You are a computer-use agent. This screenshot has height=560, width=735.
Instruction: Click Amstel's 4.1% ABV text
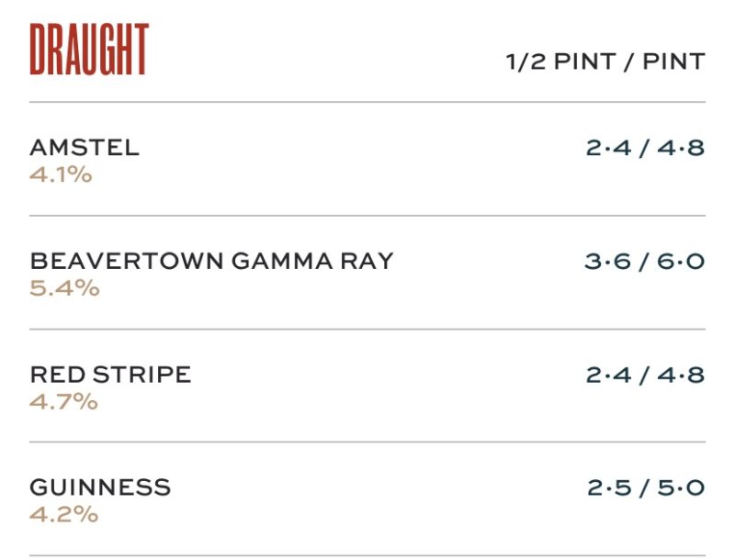61,174
